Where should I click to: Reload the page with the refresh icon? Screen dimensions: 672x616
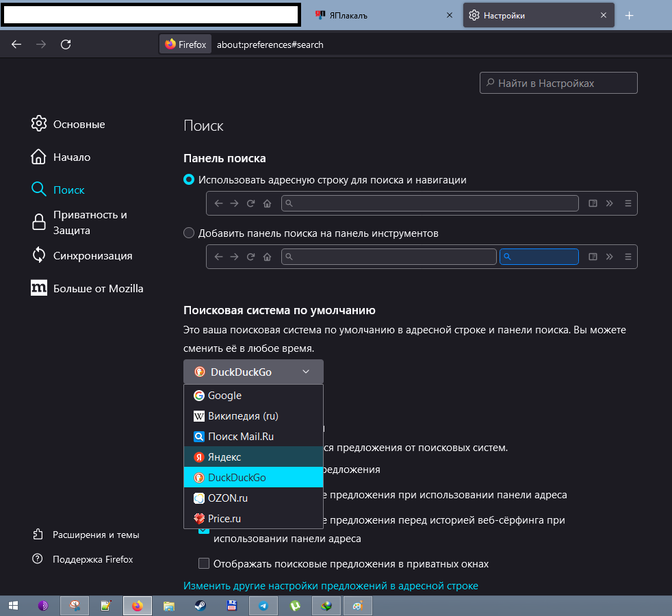coord(66,44)
